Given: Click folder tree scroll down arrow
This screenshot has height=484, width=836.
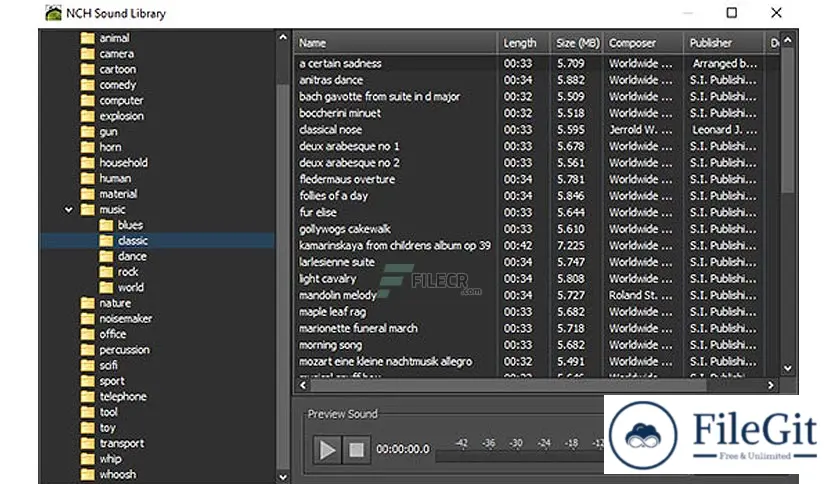Looking at the screenshot, I should 283,477.
